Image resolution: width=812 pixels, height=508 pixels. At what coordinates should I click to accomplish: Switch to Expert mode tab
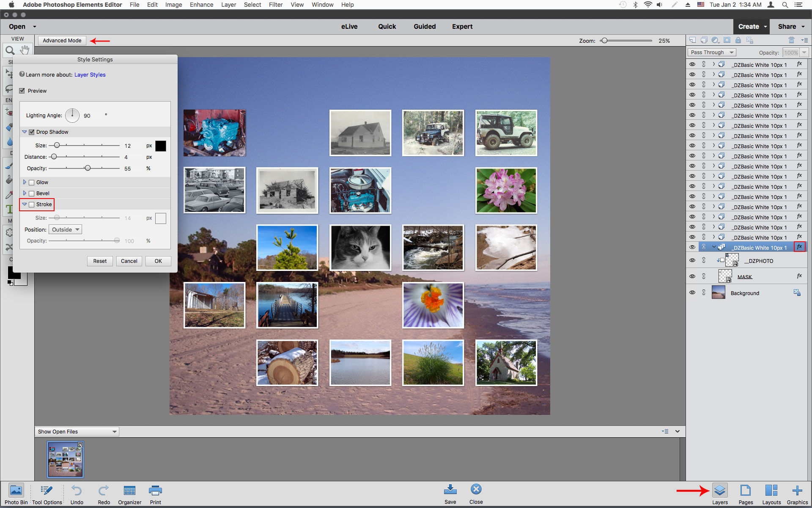coord(462,26)
